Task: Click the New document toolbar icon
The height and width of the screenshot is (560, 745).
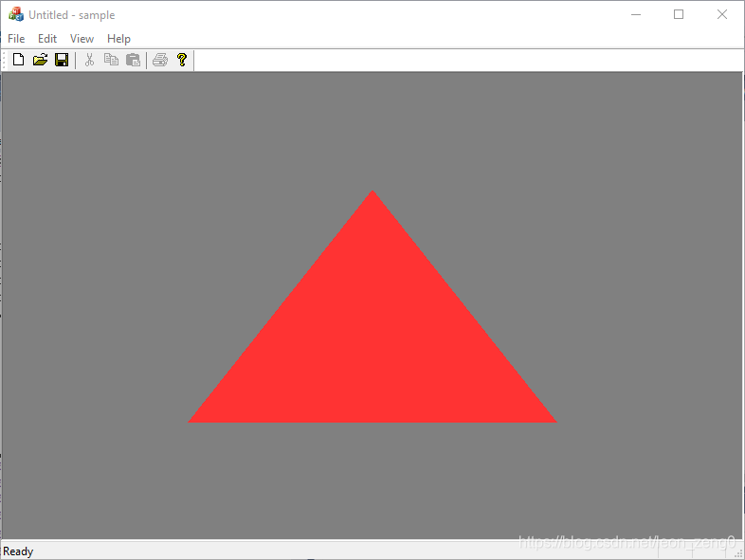Action: click(x=19, y=60)
